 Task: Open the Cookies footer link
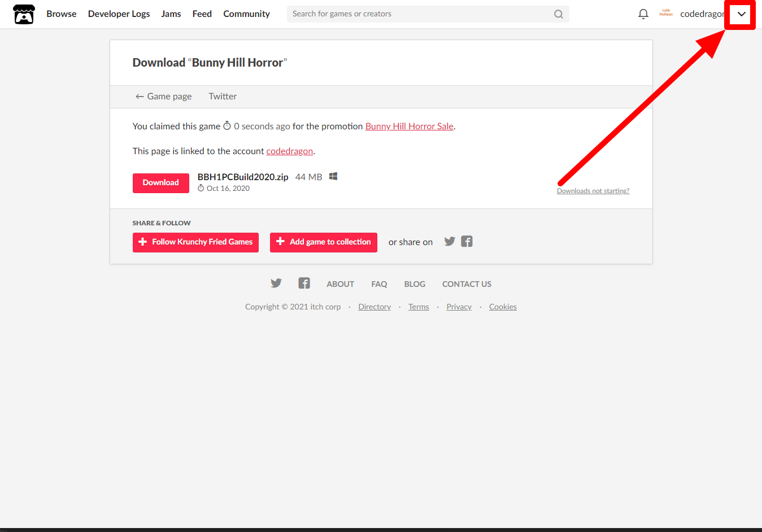coord(503,307)
